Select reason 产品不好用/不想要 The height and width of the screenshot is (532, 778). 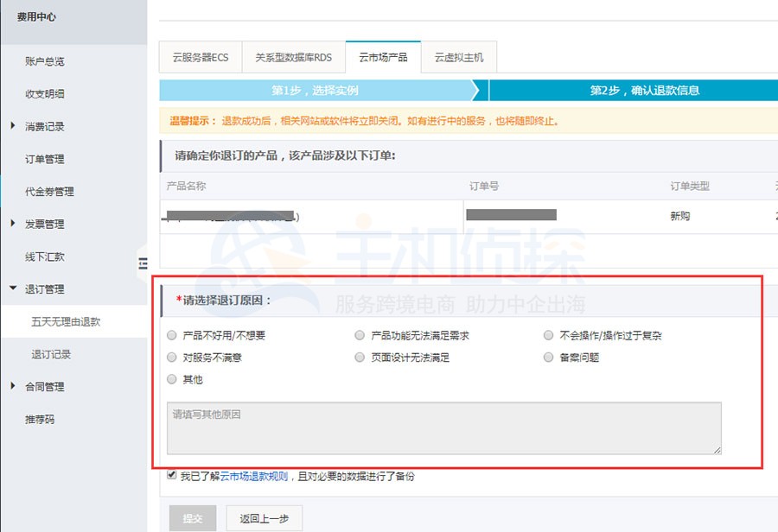pyautogui.click(x=172, y=334)
